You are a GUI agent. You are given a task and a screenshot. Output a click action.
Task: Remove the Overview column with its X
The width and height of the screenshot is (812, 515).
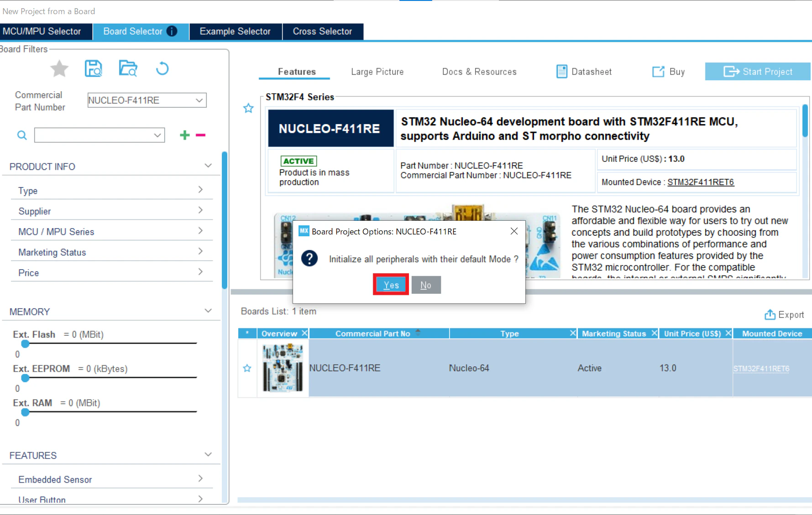point(304,333)
